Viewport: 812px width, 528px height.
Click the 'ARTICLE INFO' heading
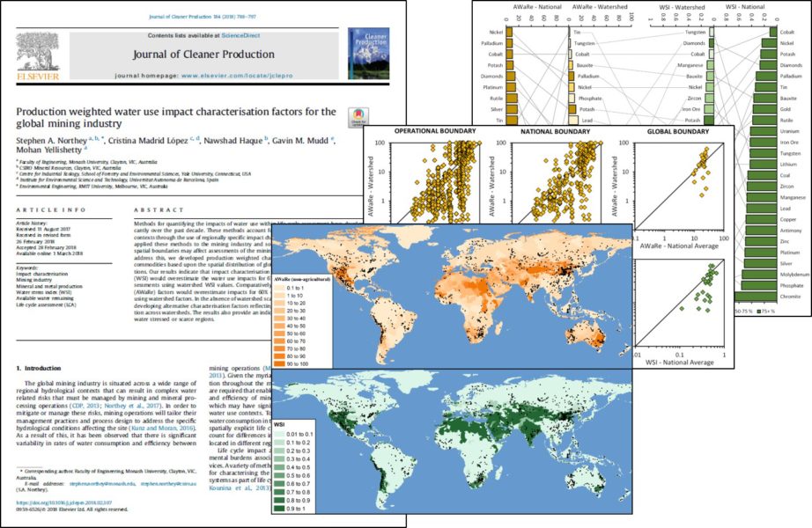tap(51, 210)
